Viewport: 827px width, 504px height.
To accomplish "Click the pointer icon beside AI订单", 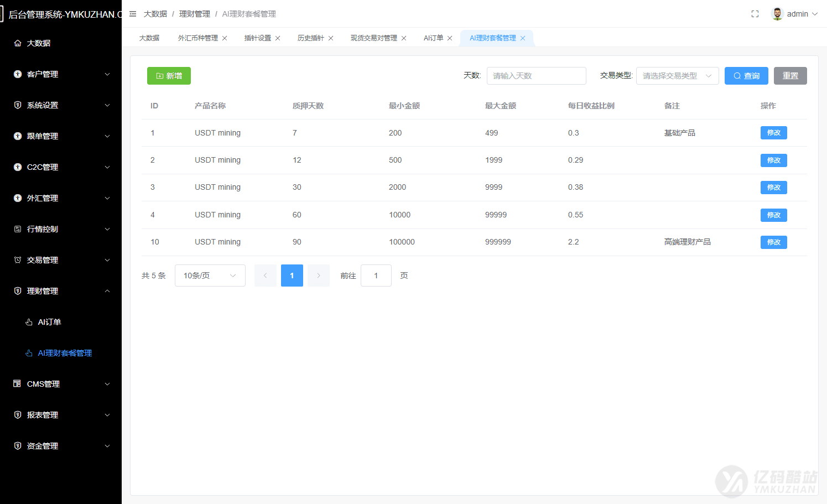I will point(29,322).
